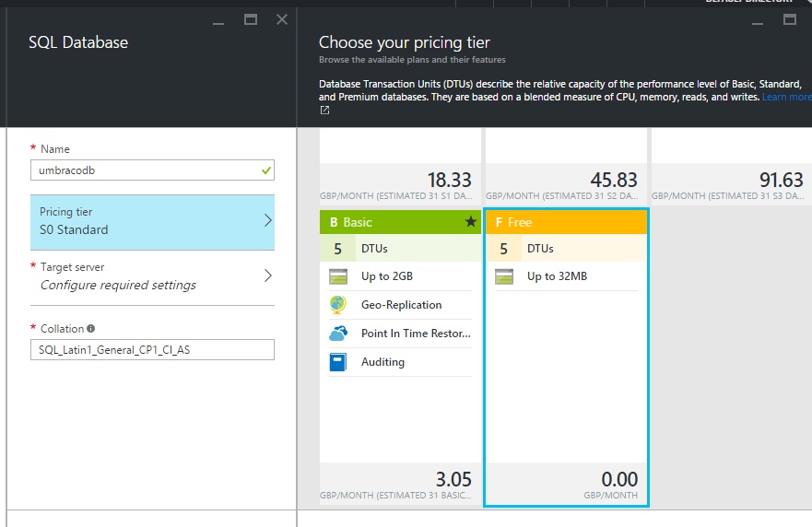Close the SQL Database blade
Screen dimensions: 812x527
(282, 19)
